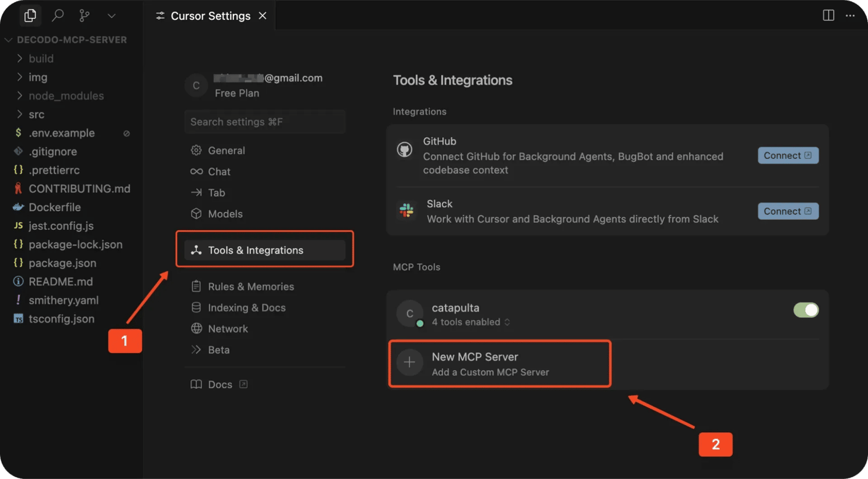
Task: Click the Slack Connect button
Action: 788,211
